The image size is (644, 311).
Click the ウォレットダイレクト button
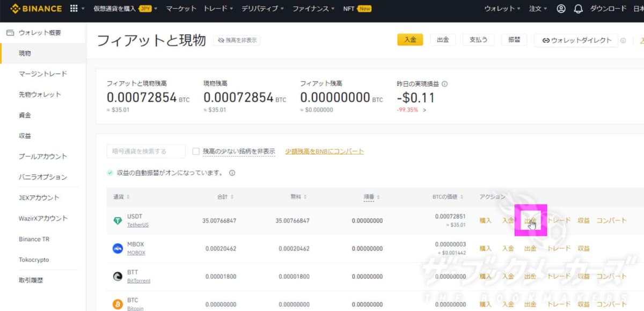[576, 40]
